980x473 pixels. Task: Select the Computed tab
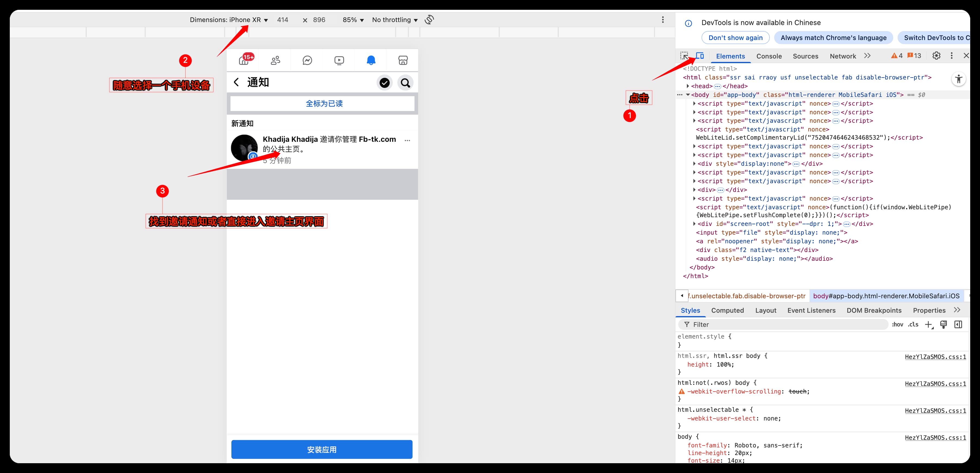pos(727,310)
